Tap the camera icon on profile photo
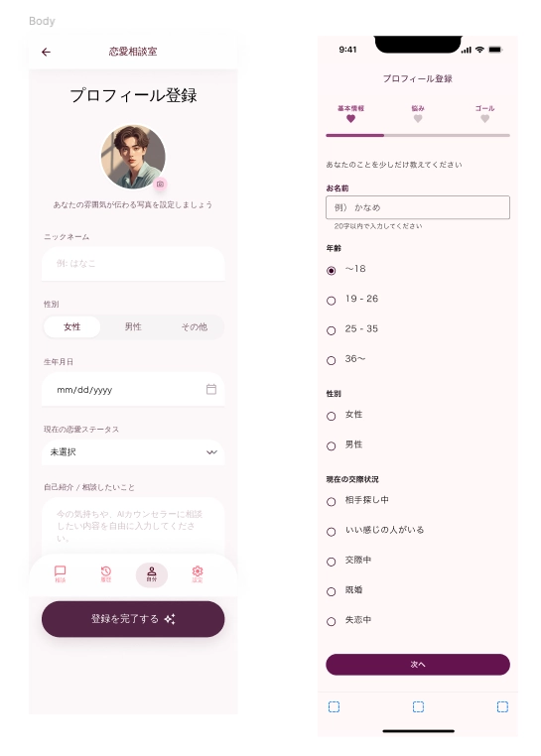 tap(160, 185)
